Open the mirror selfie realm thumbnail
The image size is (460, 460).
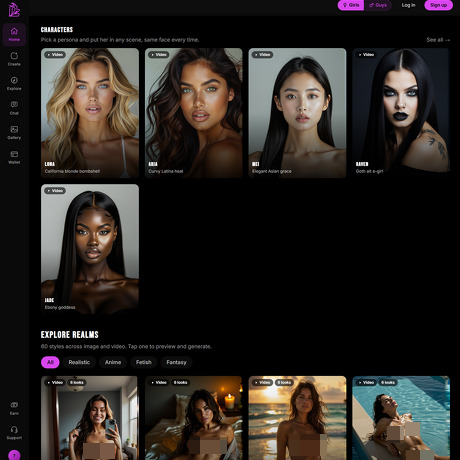[89, 418]
